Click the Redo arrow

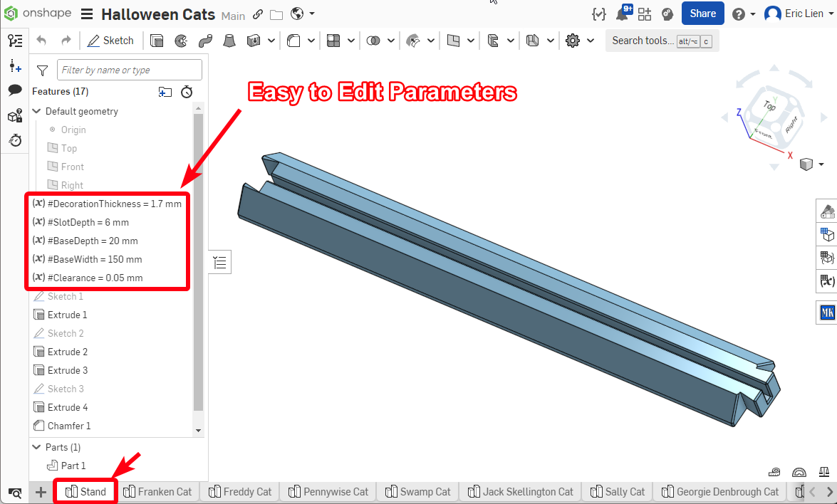pyautogui.click(x=66, y=41)
